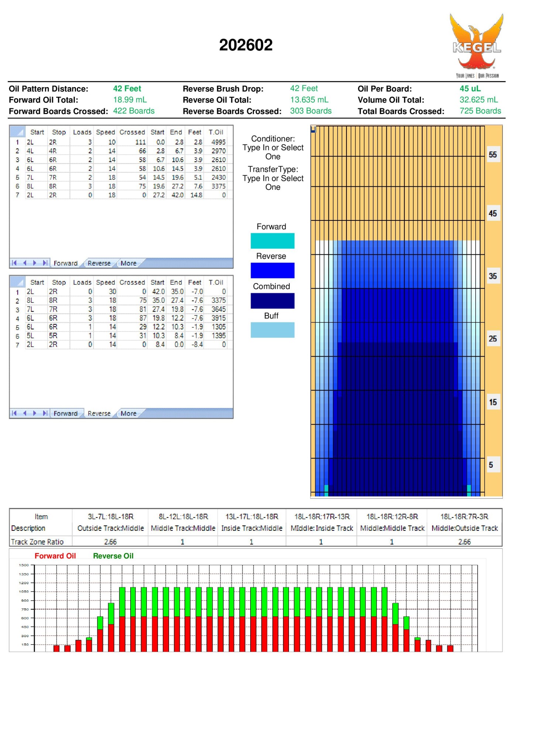Screen dimensions: 534x756
Task: Click select-all corner of forward oil table
Action: (x=17, y=132)
